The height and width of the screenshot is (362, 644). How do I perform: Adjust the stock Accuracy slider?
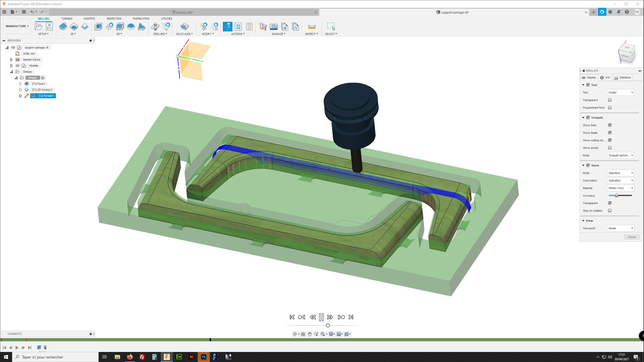[x=617, y=196]
